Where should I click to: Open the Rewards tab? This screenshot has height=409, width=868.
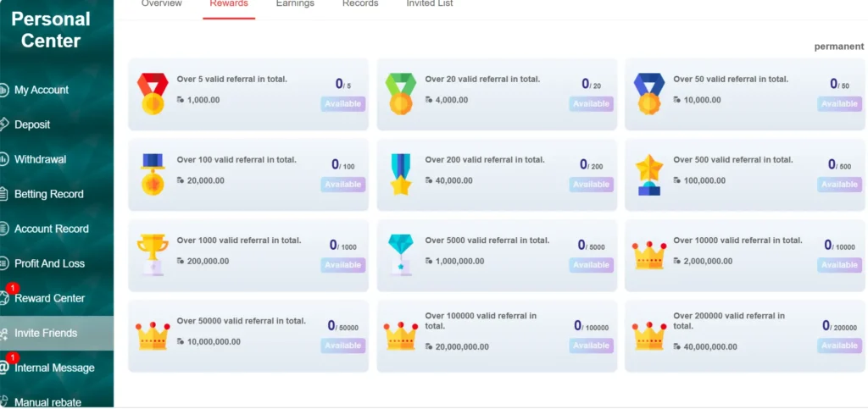tap(229, 4)
